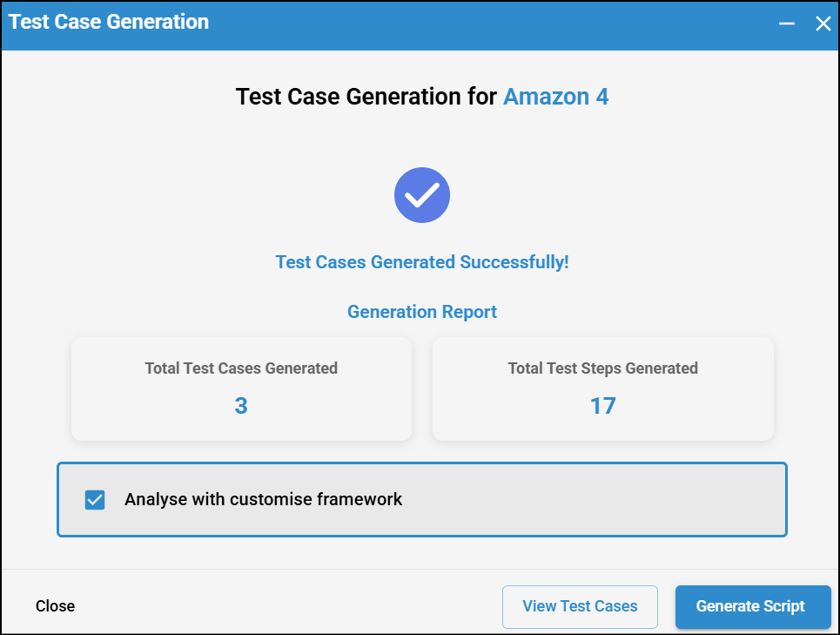Close dialog using the X icon
840x635 pixels.
click(823, 24)
